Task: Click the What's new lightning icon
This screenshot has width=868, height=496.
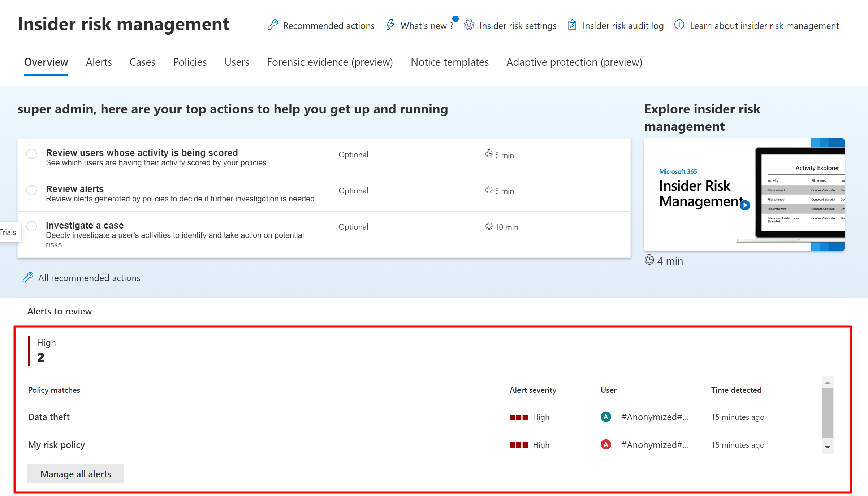Action: 390,25
